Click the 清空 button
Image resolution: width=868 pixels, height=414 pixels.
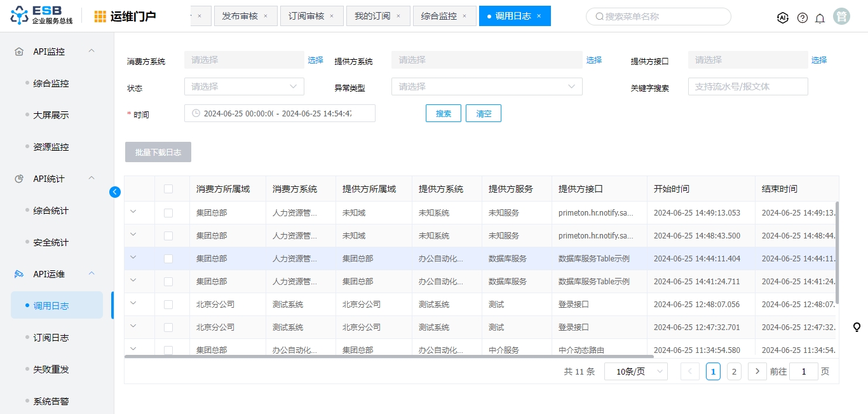click(484, 113)
